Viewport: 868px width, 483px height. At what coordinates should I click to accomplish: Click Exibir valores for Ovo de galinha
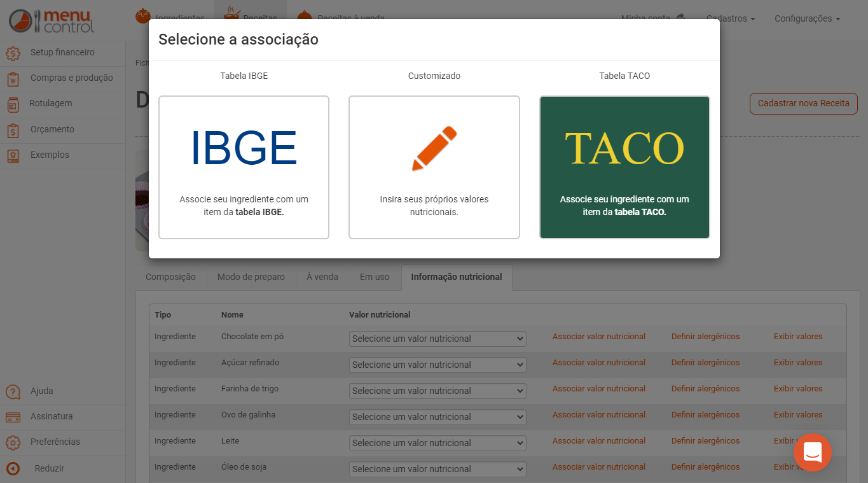tap(798, 415)
